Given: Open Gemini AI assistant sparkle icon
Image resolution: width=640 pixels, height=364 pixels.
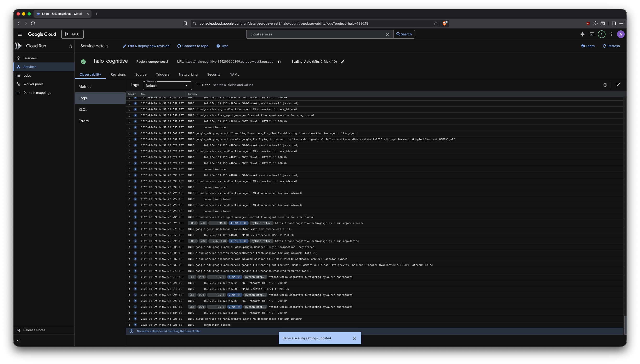Looking at the screenshot, I should (582, 34).
